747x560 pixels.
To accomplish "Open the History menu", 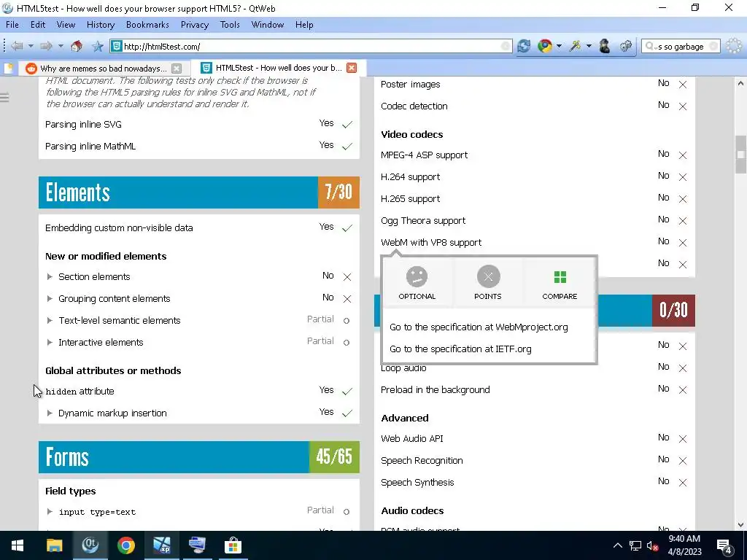I will coord(101,25).
